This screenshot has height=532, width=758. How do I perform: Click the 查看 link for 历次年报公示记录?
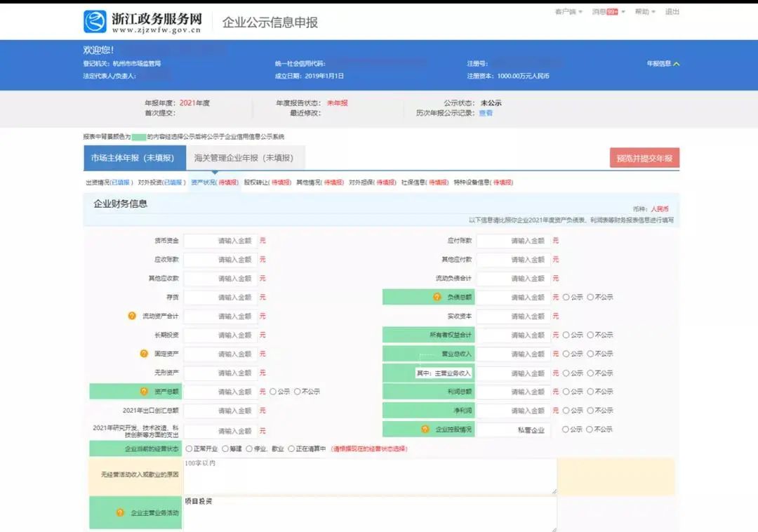tap(487, 112)
